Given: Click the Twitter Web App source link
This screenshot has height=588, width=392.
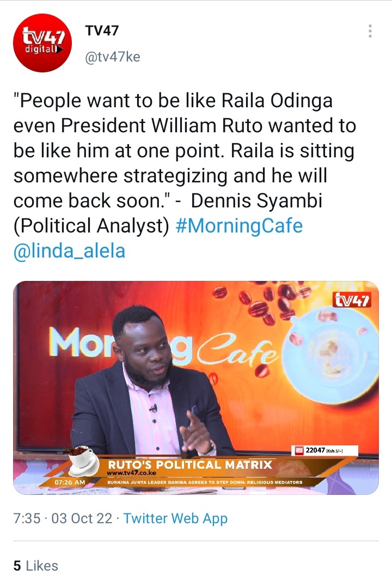Looking at the screenshot, I should (x=175, y=518).
